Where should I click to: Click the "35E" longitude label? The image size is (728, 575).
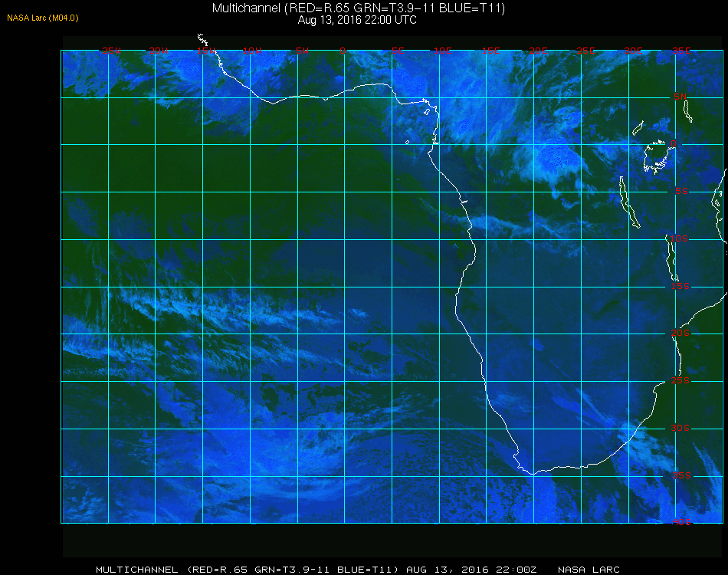point(681,51)
